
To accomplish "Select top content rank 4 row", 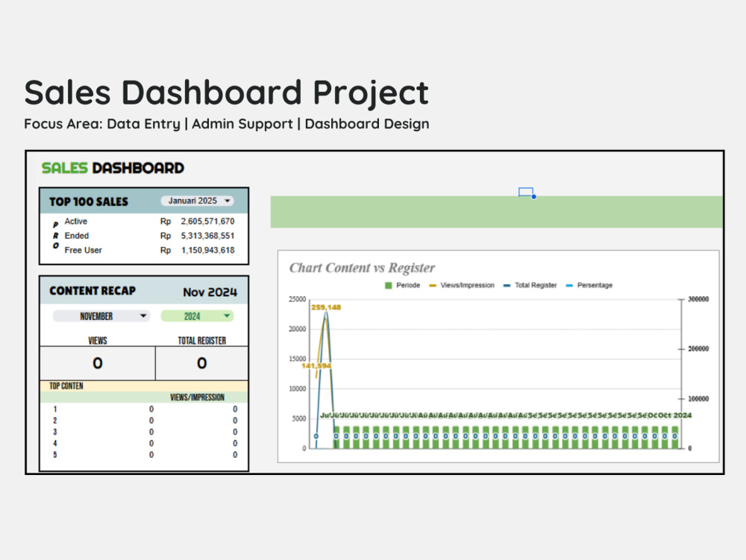I will click(x=144, y=444).
